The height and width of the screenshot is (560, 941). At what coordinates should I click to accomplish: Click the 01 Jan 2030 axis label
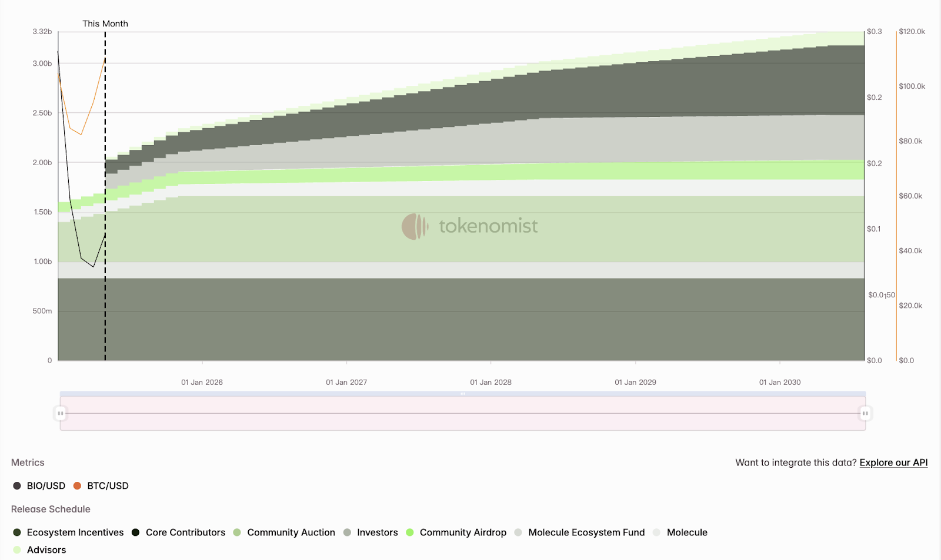coord(780,383)
